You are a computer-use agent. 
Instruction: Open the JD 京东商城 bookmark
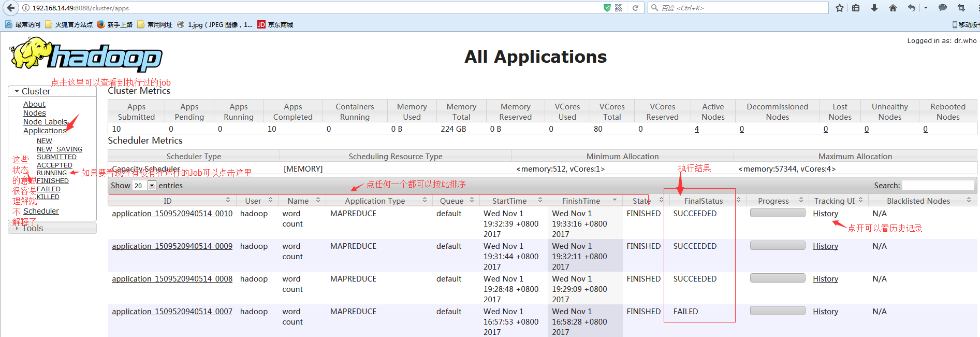click(275, 24)
